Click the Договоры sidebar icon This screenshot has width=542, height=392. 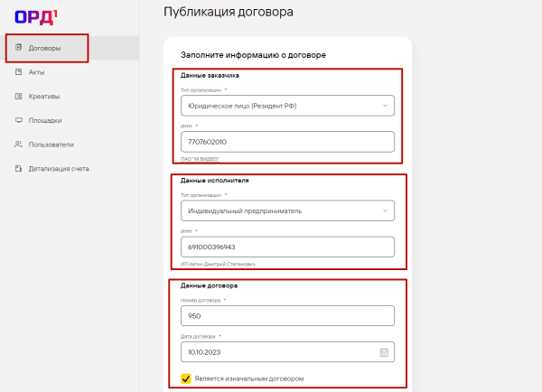click(x=19, y=47)
